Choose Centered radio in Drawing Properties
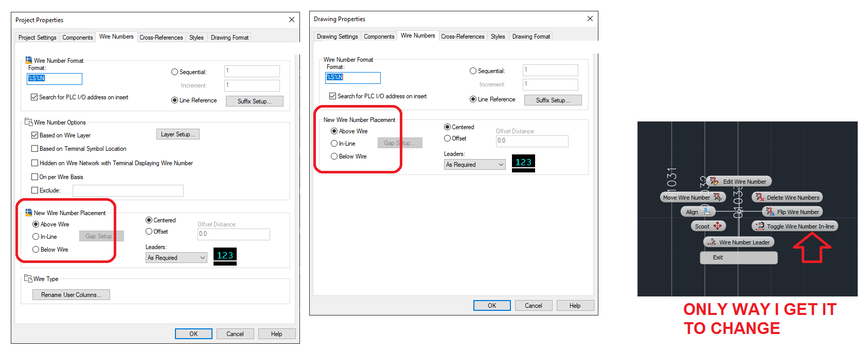The height and width of the screenshot is (351, 868). [447, 127]
